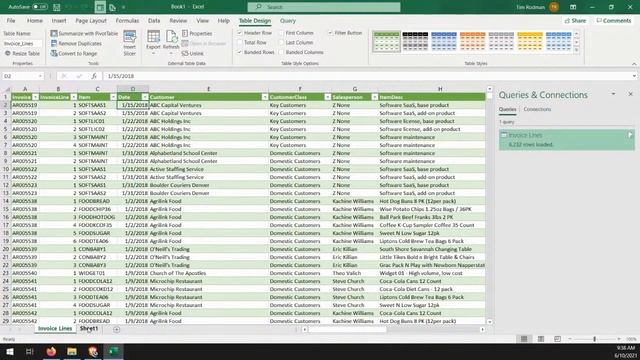Click Resize Table
Viewport: 640px width, 360px height.
(22, 53)
